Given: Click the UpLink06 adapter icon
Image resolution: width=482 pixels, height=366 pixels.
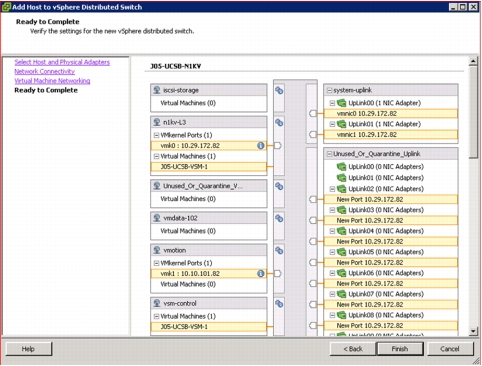Looking at the screenshot, I should click(341, 273).
